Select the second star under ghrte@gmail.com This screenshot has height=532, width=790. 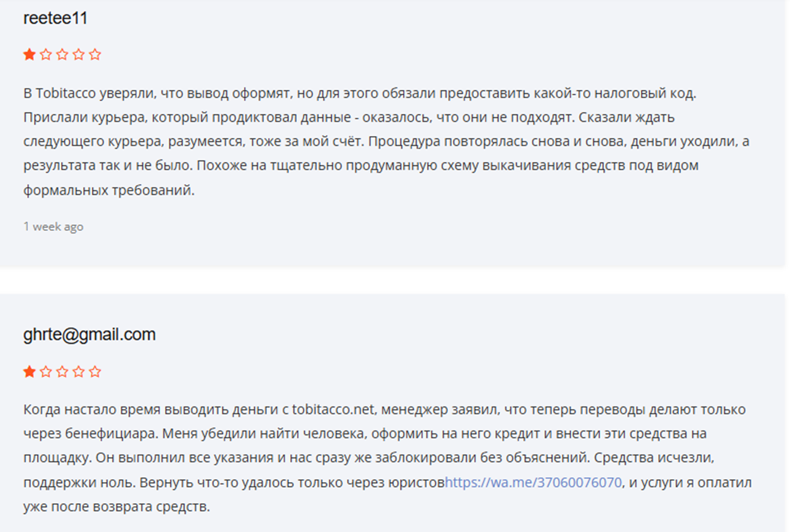(46, 372)
